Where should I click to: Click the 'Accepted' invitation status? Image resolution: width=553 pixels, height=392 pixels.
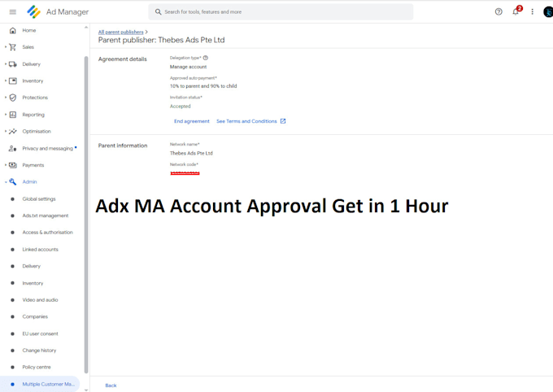click(181, 107)
